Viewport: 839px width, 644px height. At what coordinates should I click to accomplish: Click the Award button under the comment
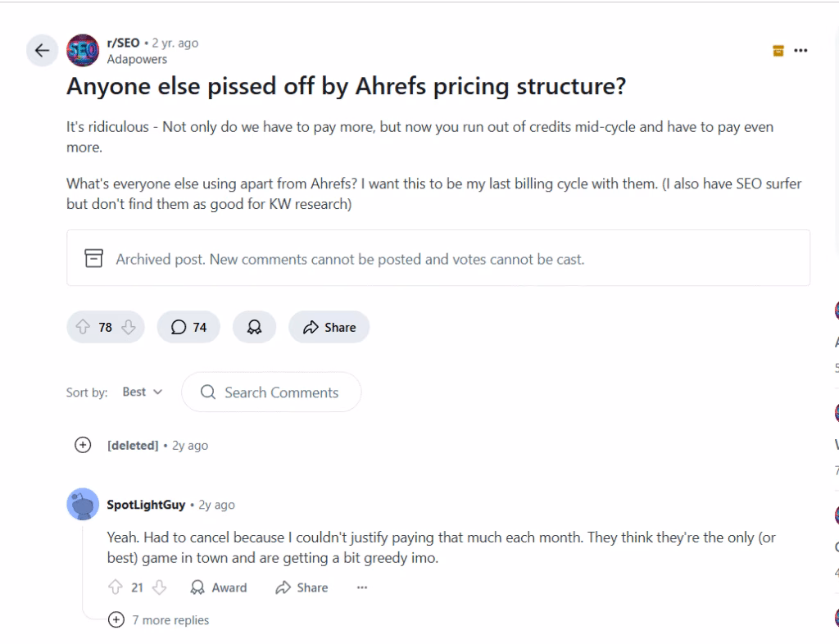[217, 587]
